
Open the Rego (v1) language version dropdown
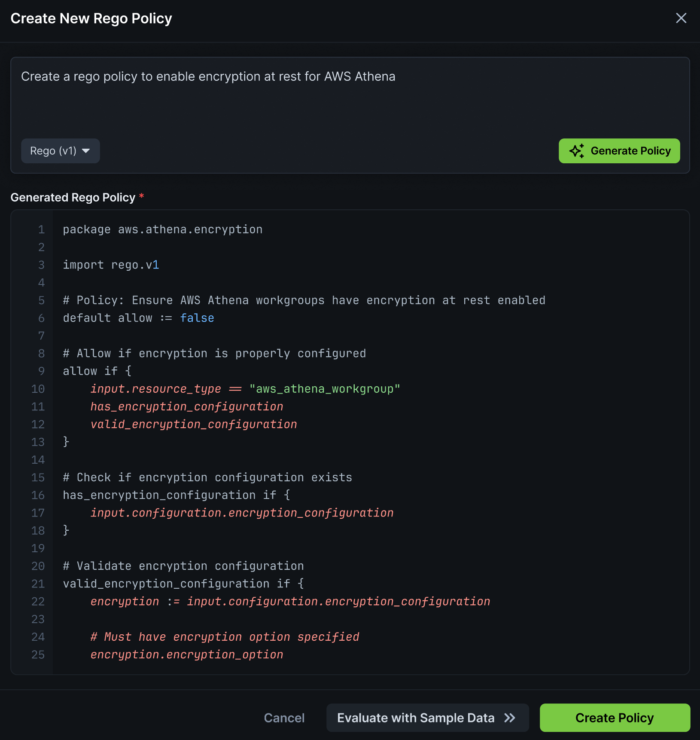click(60, 151)
